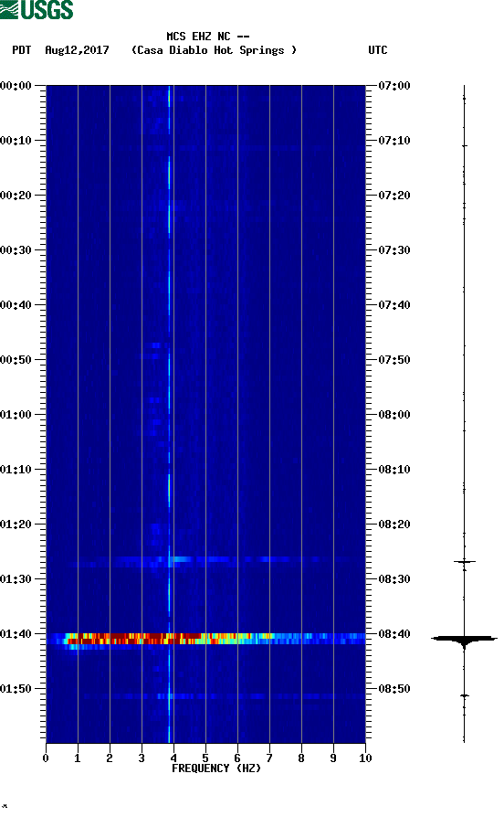Viewport: 504px width, 816px height.
Task: Click the faint broadband event near 01:51
Action: [224, 696]
